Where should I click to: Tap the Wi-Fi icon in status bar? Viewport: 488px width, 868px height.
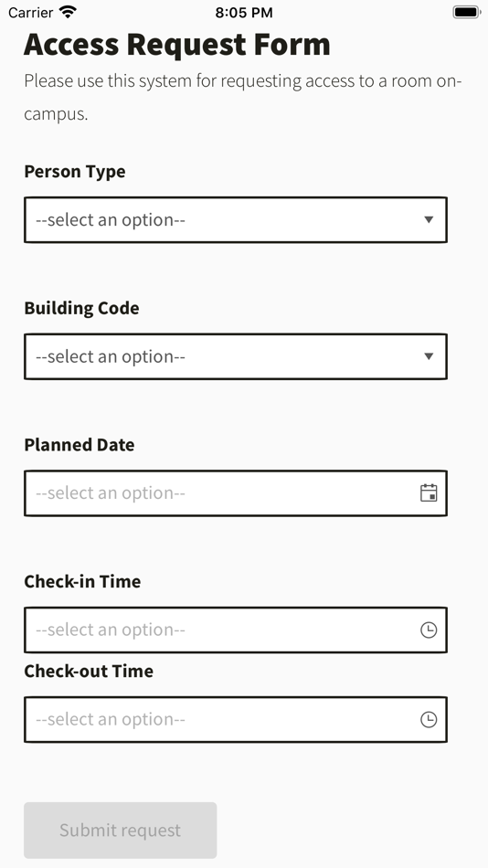click(x=68, y=12)
